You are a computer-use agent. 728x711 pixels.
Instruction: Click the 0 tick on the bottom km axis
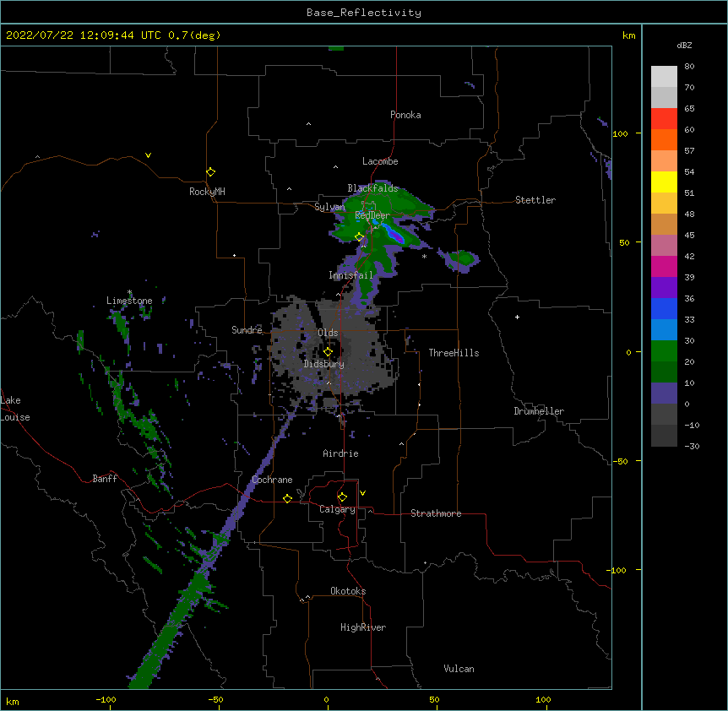tap(326, 699)
